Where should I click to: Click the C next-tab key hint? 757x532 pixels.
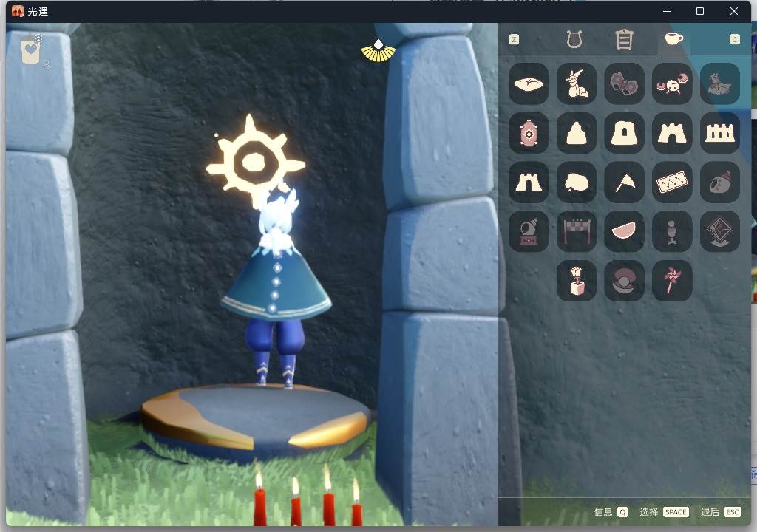(734, 40)
